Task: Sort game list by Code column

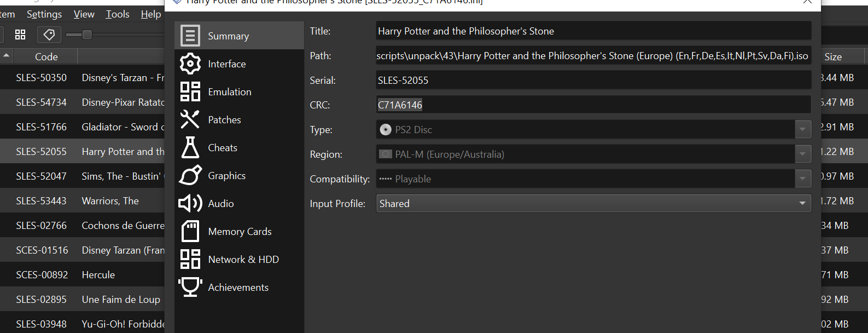Action: (46, 57)
